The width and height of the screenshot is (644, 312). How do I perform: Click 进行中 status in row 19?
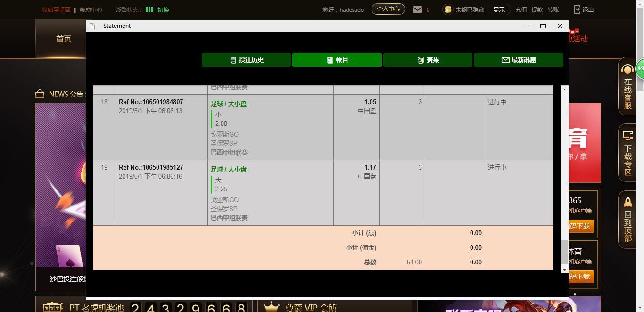pos(497,167)
